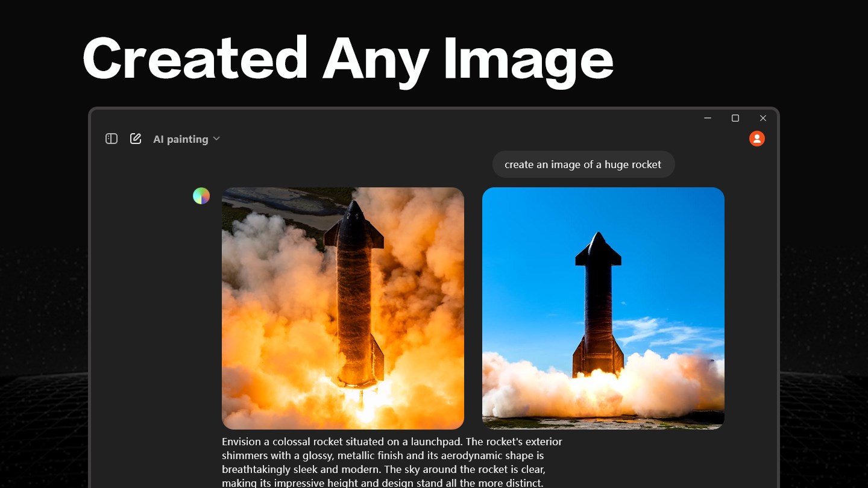Collapse the AI painting model selector
The height and width of the screenshot is (488, 868).
point(216,139)
